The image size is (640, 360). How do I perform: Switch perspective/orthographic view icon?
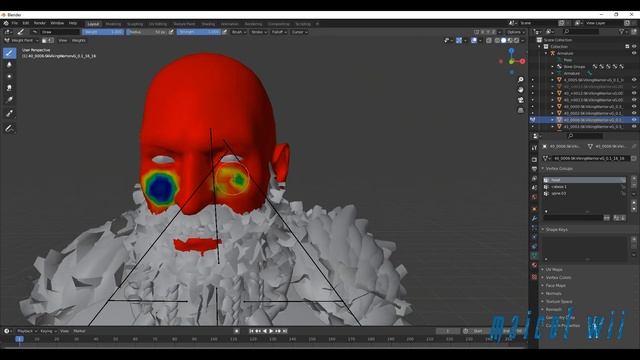click(x=521, y=110)
